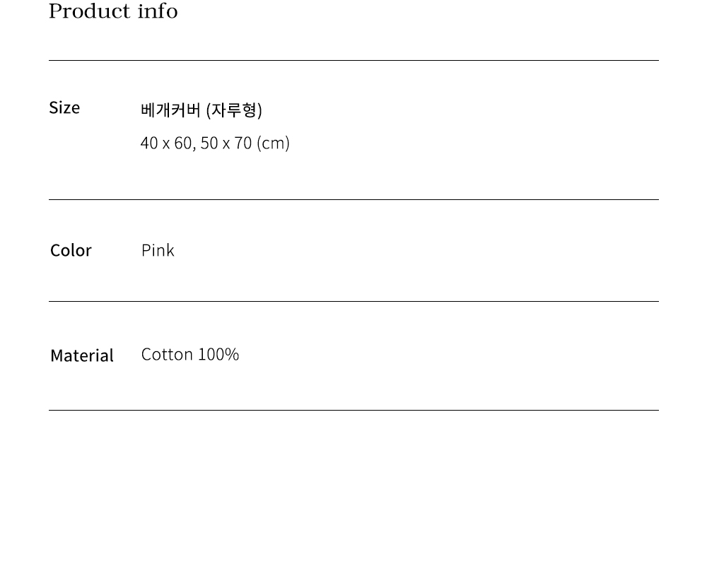
Task: Click the "(자루형)" text in Size row
Action: [x=234, y=110]
